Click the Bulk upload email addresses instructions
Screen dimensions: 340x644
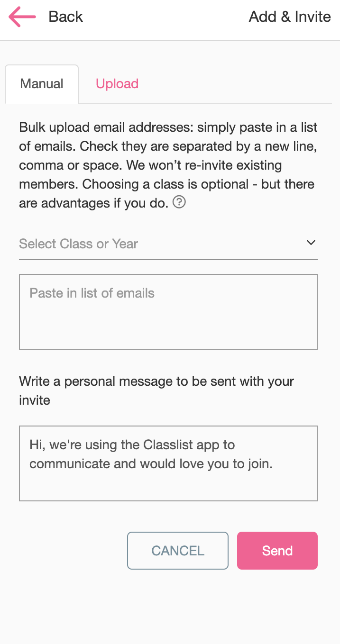107,128
